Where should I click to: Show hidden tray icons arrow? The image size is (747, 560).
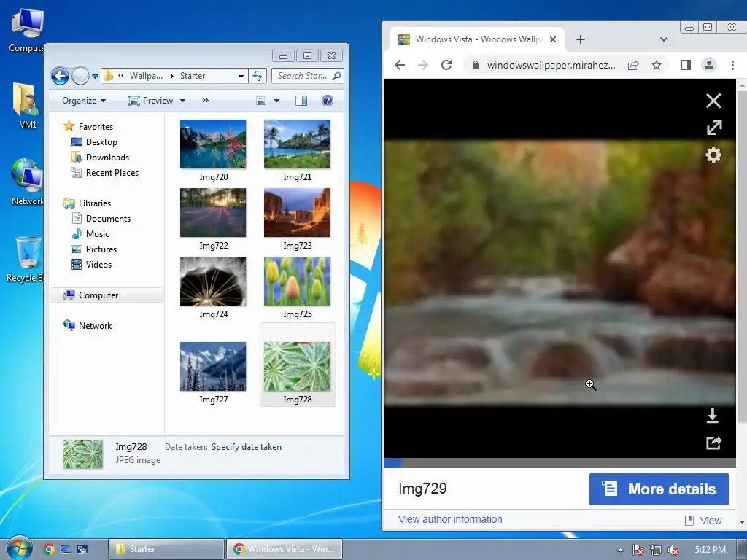(620, 550)
